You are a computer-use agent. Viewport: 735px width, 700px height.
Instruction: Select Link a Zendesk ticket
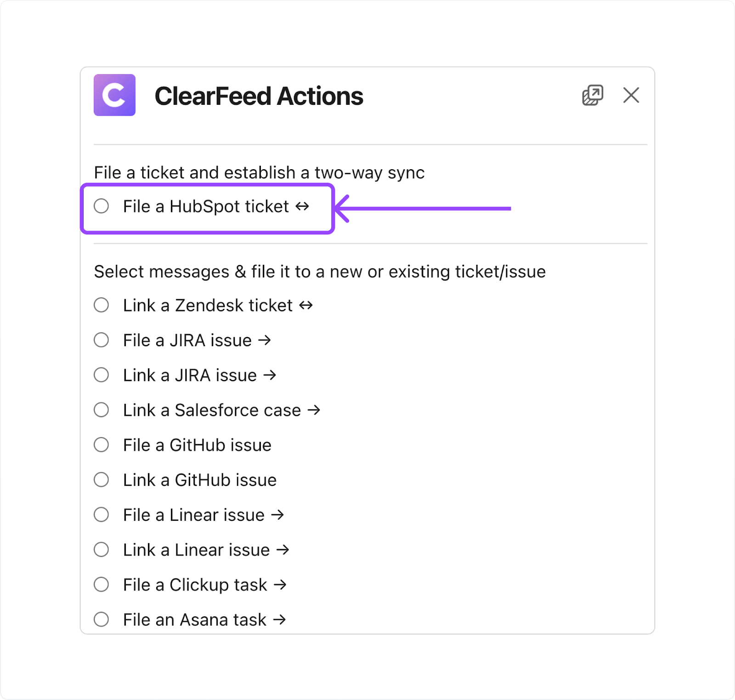[102, 305]
